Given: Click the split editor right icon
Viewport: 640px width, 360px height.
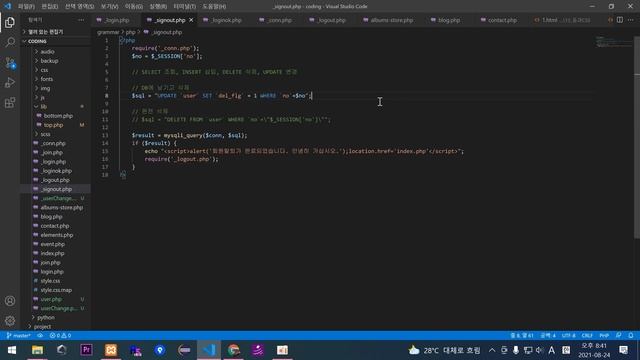Looking at the screenshot, I should pyautogui.click(x=620, y=20).
